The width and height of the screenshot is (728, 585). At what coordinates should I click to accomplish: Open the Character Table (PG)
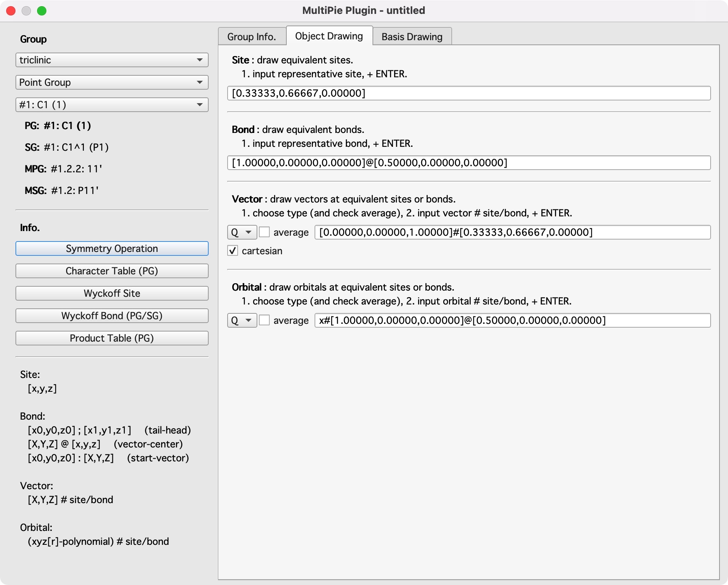point(112,271)
